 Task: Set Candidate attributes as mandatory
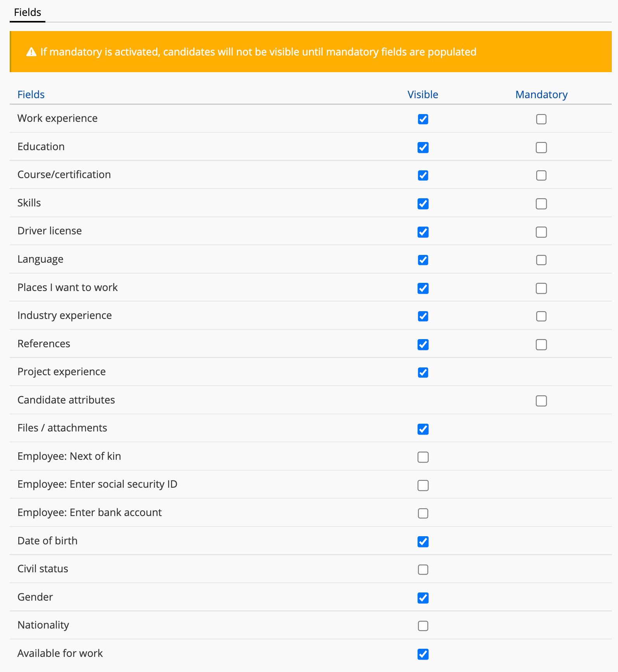(541, 401)
